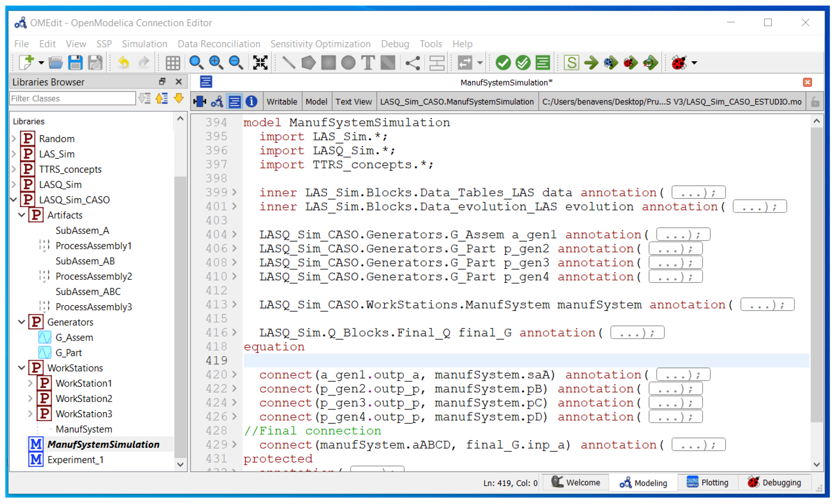
Task: Switch editor to Diagram View
Action: pos(217,101)
